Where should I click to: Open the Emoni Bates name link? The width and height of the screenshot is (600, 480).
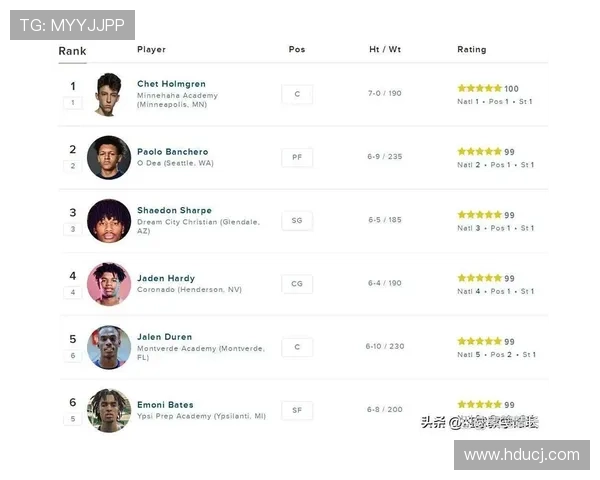click(x=165, y=405)
